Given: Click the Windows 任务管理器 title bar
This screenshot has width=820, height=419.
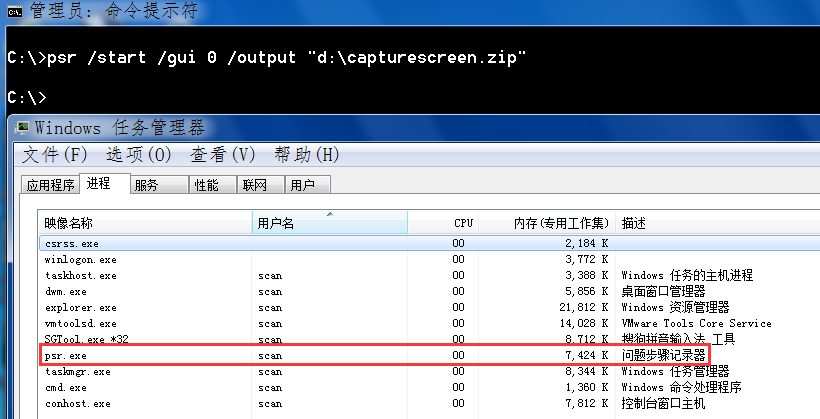Looking at the screenshot, I should coord(414,128).
